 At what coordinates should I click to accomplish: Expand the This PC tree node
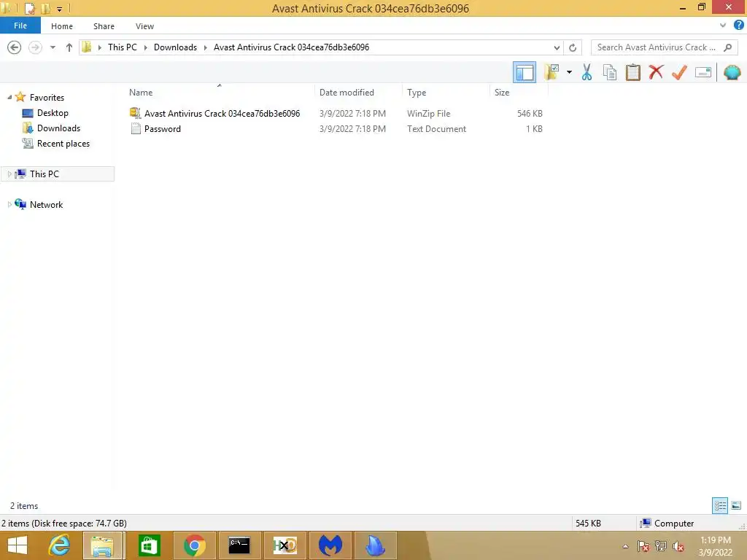[x=9, y=174]
